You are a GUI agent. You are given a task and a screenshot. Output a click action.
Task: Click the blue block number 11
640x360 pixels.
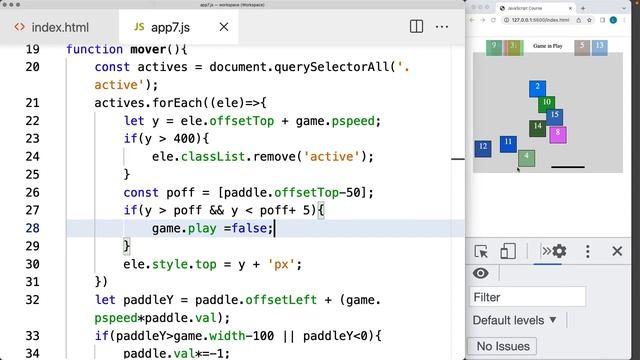click(508, 144)
